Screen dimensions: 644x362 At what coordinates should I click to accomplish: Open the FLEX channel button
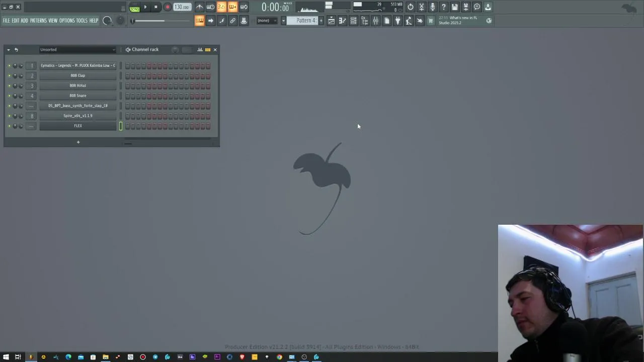pyautogui.click(x=78, y=126)
